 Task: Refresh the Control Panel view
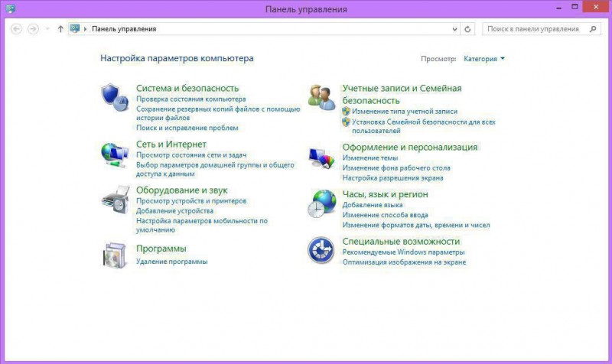[467, 29]
